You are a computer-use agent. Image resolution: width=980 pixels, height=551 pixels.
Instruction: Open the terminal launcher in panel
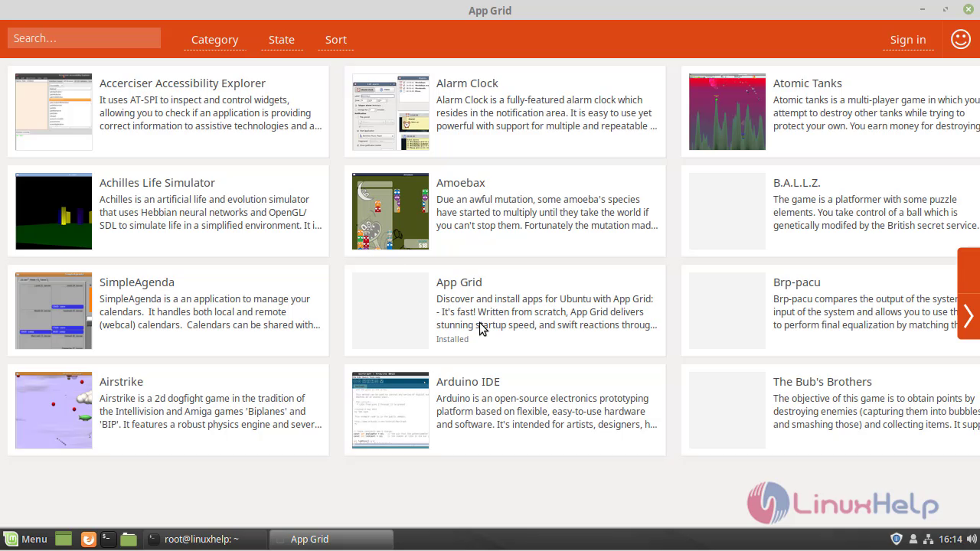tap(108, 539)
